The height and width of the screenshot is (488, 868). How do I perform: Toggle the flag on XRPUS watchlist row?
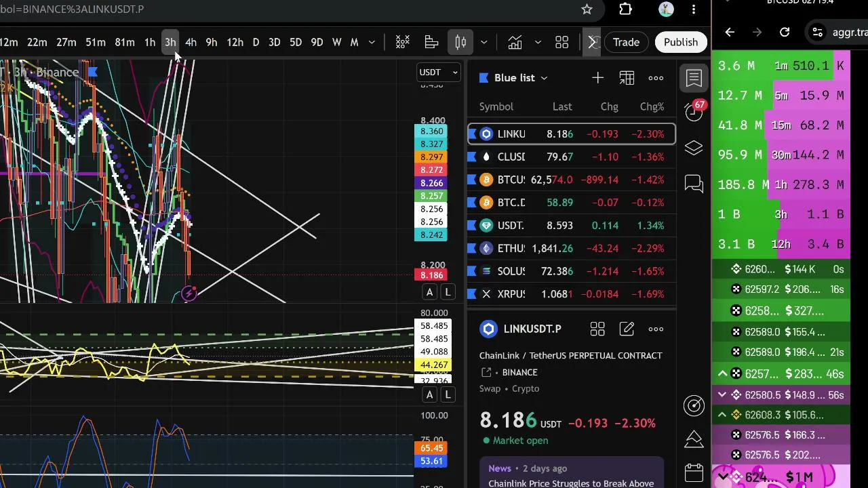[473, 294]
